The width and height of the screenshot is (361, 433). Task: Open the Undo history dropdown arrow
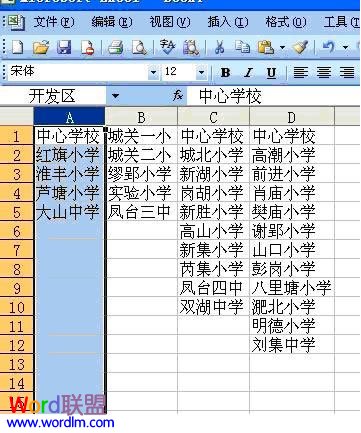tap(346, 47)
